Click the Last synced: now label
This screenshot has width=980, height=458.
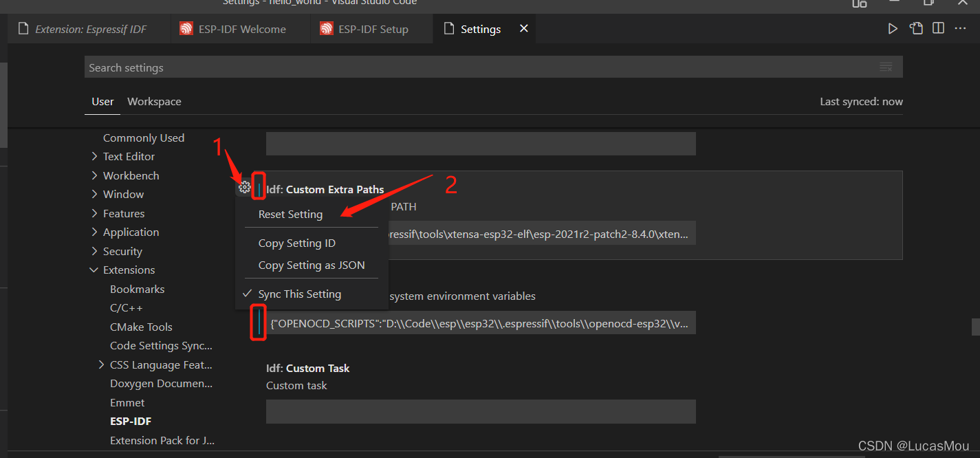coord(861,102)
